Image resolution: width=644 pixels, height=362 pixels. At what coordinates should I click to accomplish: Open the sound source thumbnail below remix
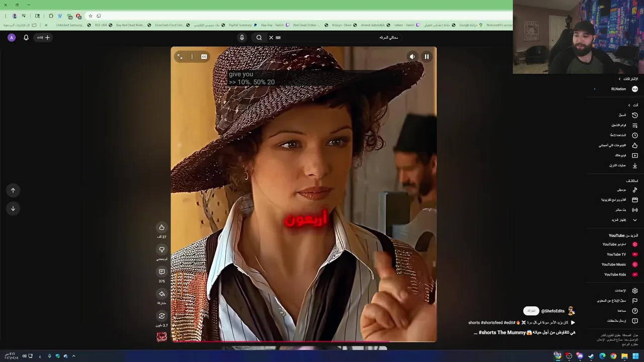tap(162, 337)
